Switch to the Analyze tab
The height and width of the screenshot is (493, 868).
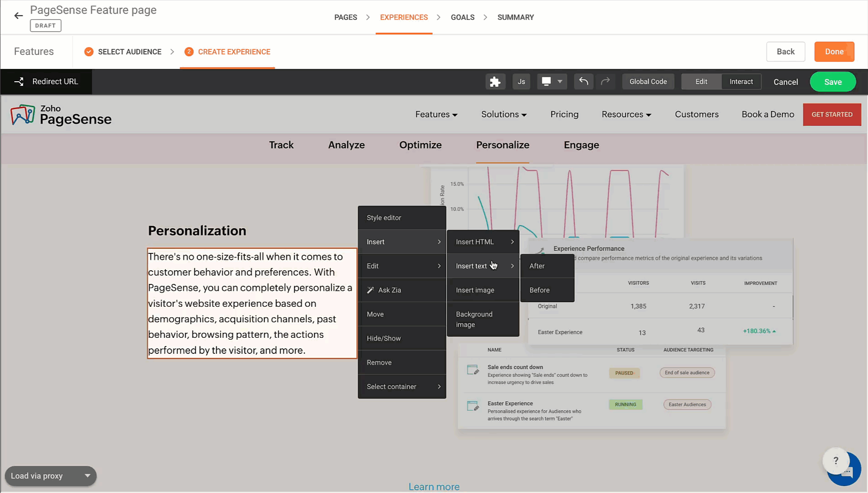pyautogui.click(x=346, y=145)
